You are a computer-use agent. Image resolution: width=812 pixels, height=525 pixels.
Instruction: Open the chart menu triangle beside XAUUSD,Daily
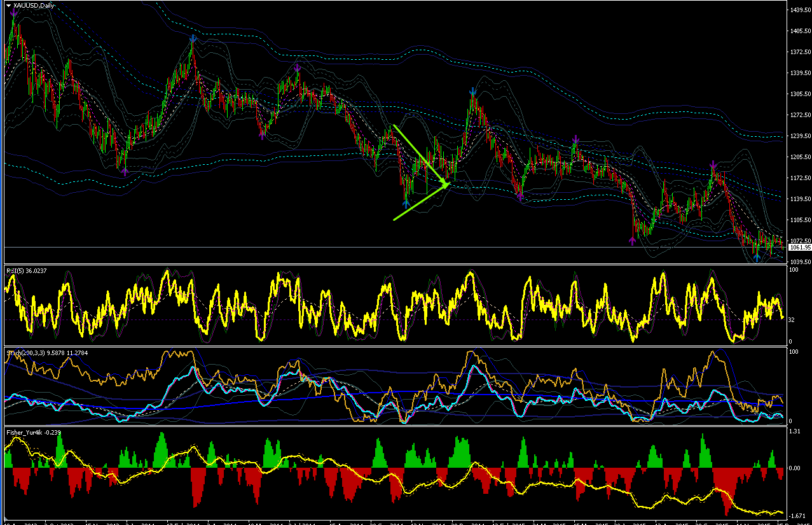point(8,5)
